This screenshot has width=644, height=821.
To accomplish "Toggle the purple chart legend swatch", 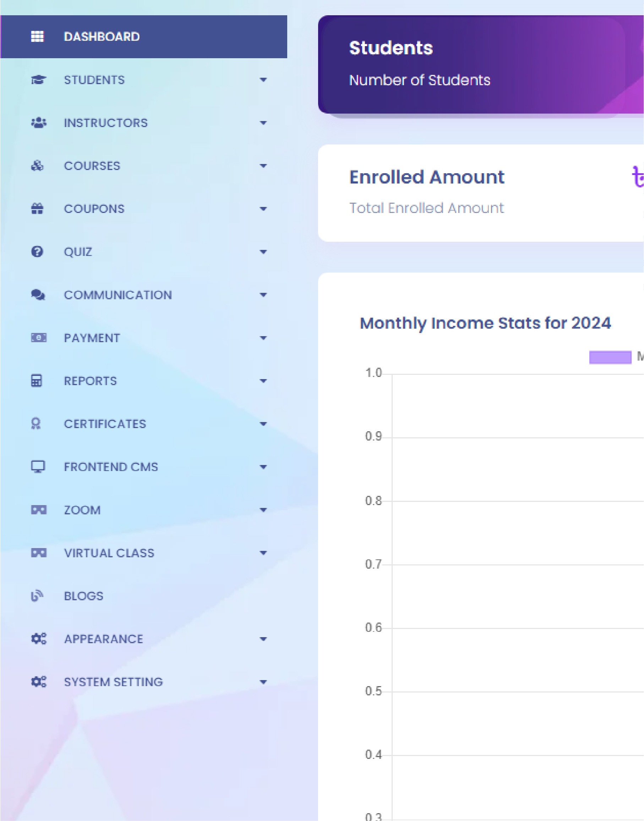I will (x=610, y=357).
